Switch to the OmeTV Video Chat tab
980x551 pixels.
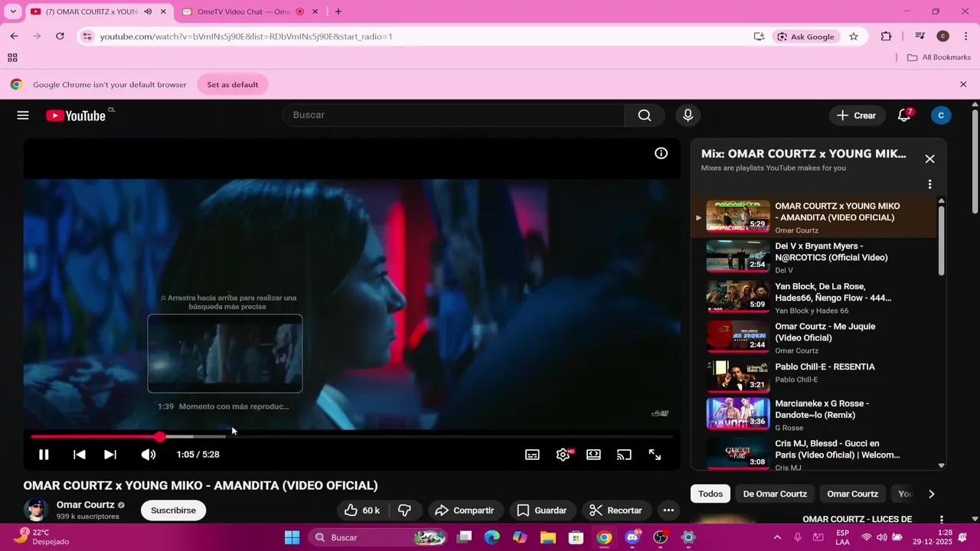(x=242, y=11)
